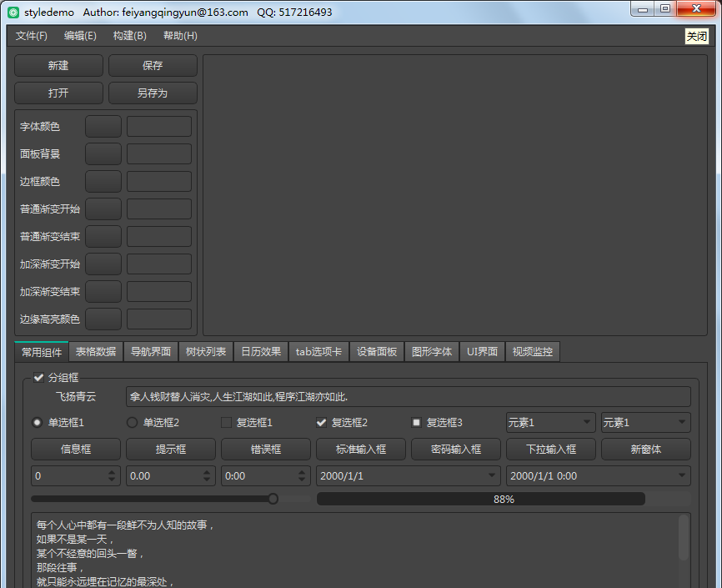Focus the 字体颜色 value input field
This screenshot has width=722, height=588.
click(x=159, y=126)
